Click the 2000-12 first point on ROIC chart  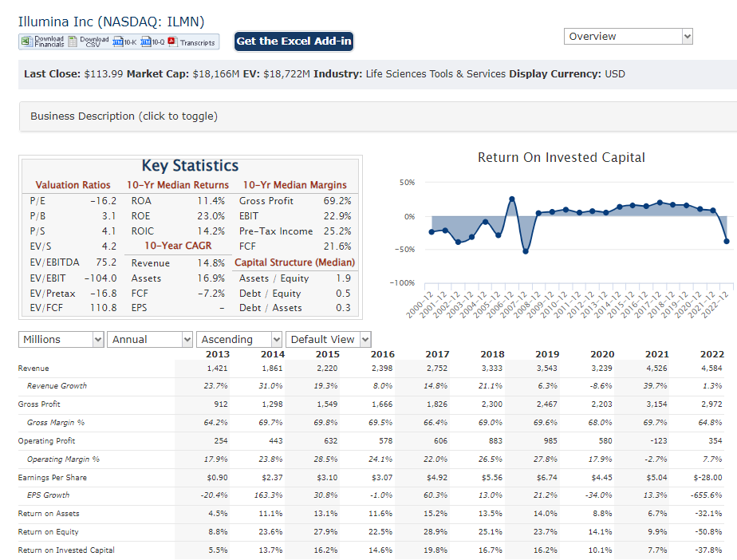(x=432, y=232)
